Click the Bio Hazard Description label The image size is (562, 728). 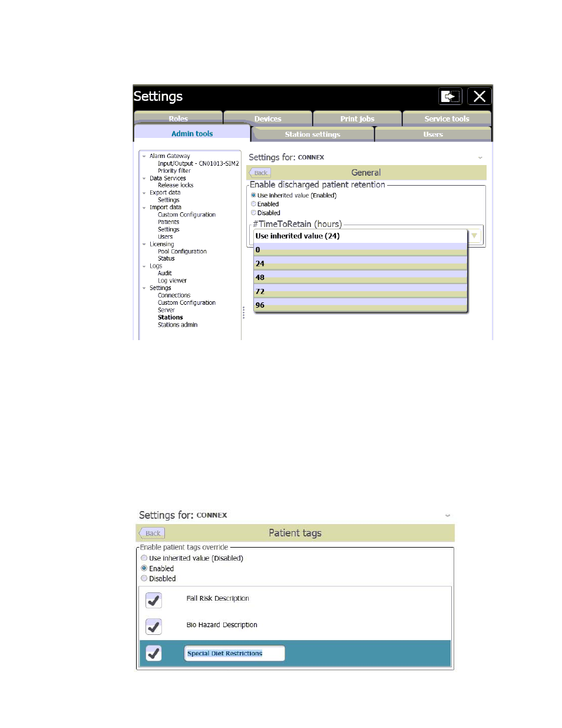click(222, 625)
